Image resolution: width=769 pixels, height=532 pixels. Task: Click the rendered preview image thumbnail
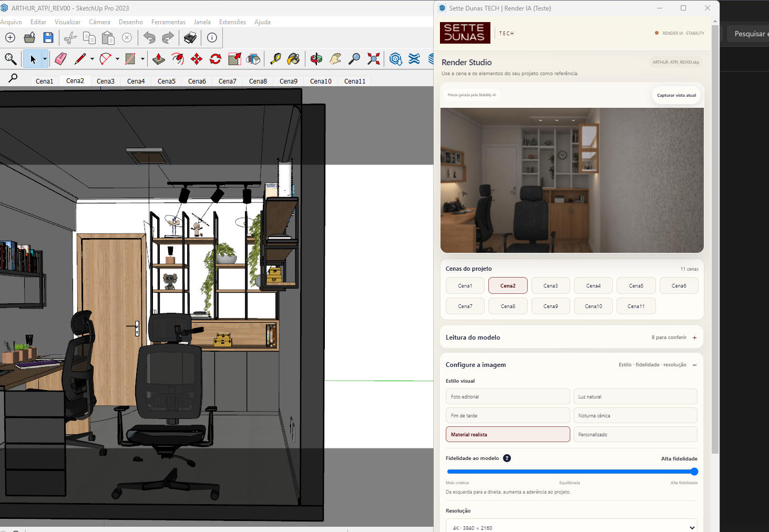572,180
